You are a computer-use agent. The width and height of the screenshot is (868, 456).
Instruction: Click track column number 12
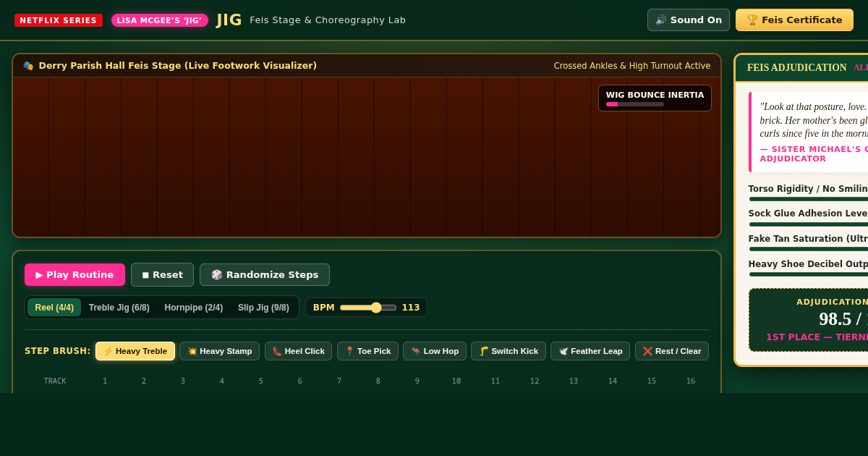pyautogui.click(x=535, y=381)
